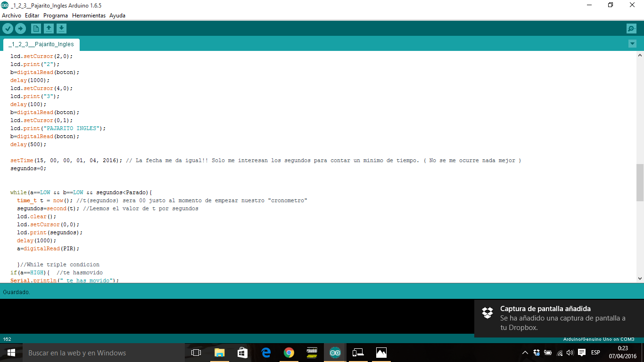Image resolution: width=644 pixels, height=362 pixels.
Task: Click the '}//While triple condicion' comment line
Action: [58, 264]
